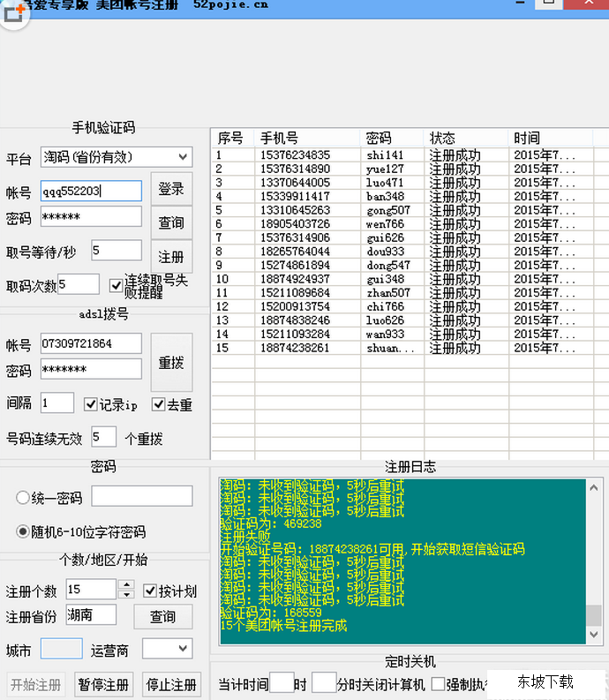The image size is (609, 700).
Task: Toggle the 按计划 checkbox
Action: coord(151,590)
